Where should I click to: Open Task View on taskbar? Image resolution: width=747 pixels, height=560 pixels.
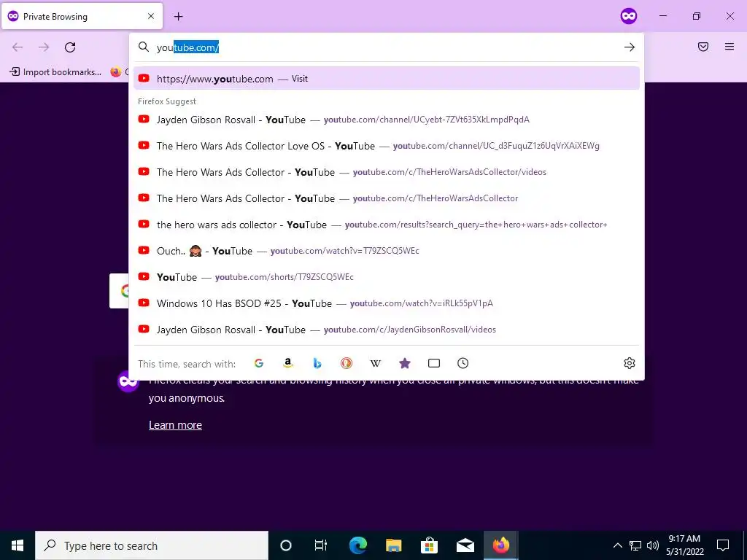tap(321, 545)
